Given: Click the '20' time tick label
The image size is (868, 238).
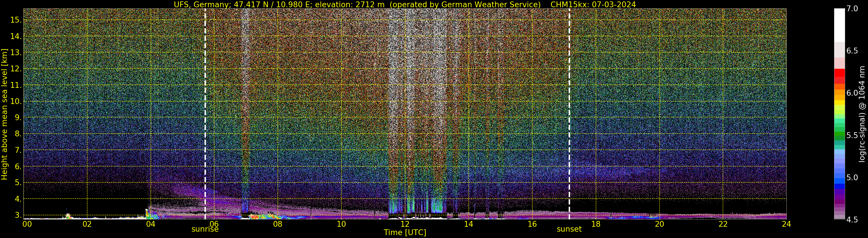Looking at the screenshot, I should [x=659, y=224].
